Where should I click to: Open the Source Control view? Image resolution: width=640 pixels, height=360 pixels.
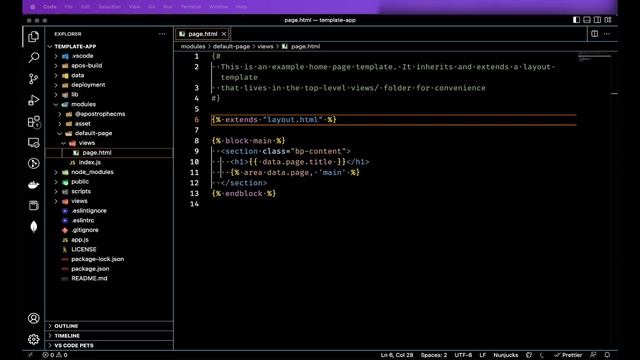[x=33, y=79]
